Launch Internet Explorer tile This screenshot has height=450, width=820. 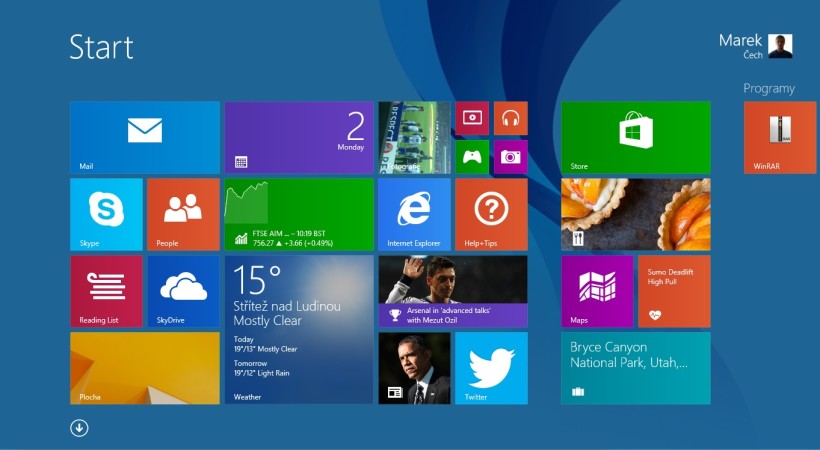414,215
